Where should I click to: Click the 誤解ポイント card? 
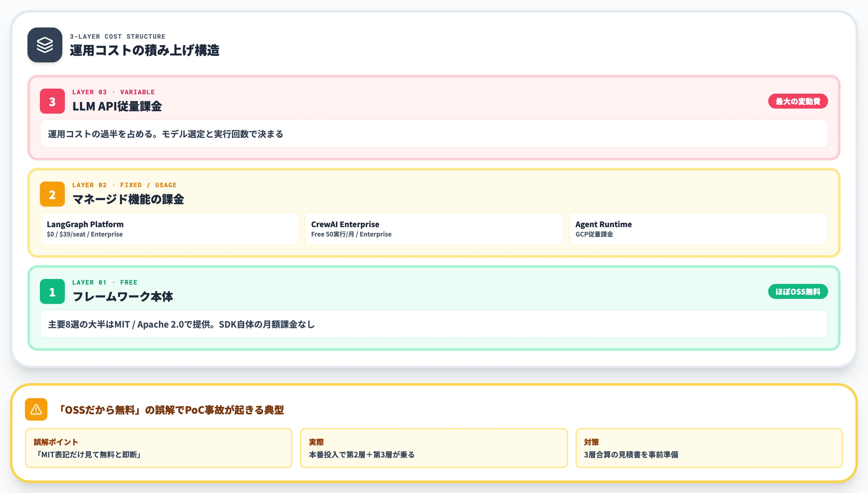[159, 448]
